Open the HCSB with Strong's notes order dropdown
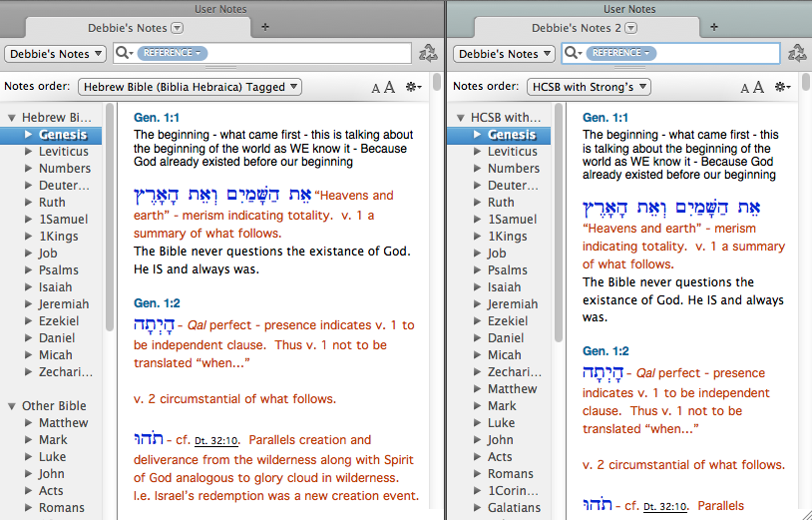This screenshot has width=812, height=520. point(588,87)
